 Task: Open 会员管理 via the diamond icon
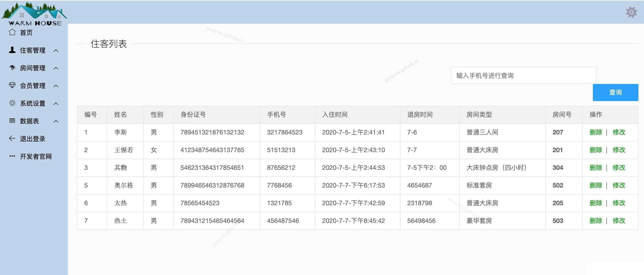12,85
